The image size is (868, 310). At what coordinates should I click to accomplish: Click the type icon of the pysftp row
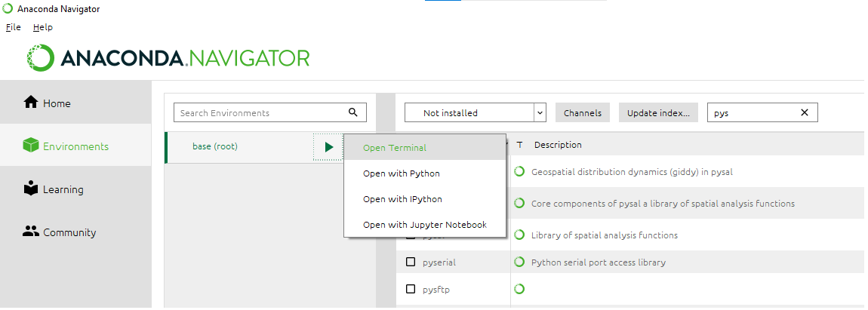519,289
